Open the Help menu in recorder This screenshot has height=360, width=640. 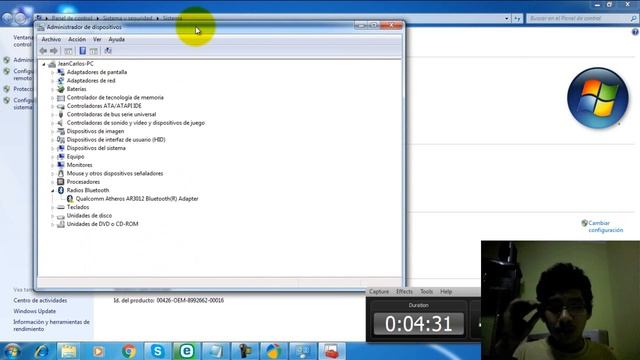(x=446, y=291)
